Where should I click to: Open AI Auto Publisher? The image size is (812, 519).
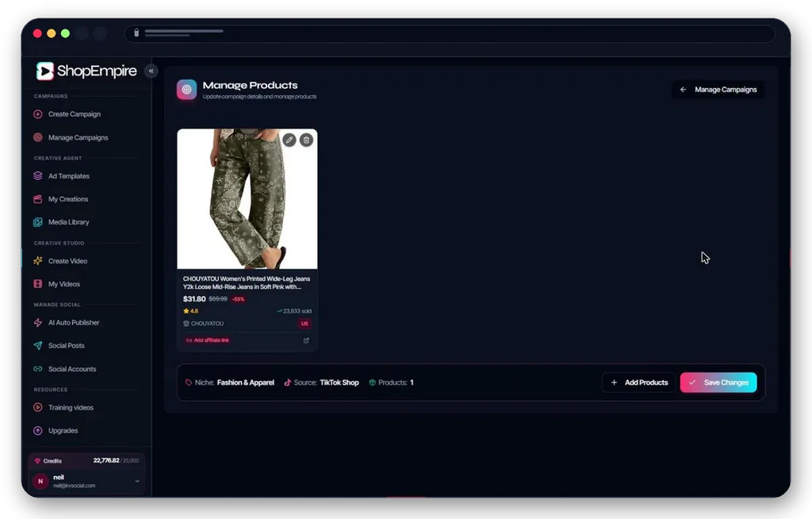[74, 322]
